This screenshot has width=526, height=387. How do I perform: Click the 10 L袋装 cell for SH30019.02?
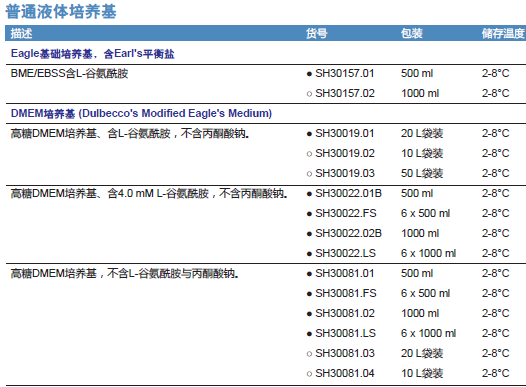coord(422,153)
